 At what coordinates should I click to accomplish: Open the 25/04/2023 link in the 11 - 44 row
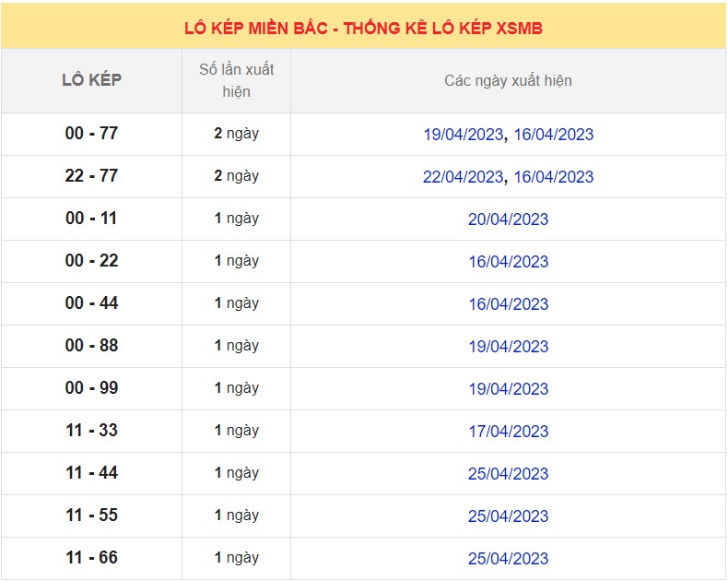[x=508, y=474]
